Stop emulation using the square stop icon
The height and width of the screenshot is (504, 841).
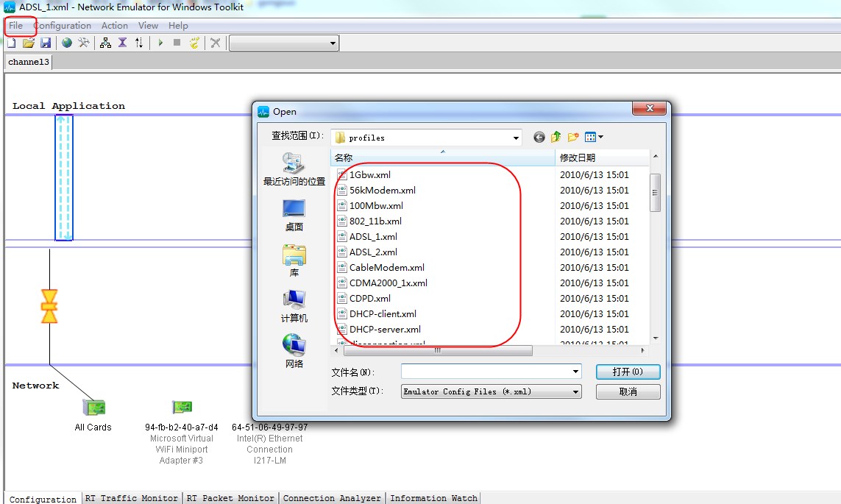coord(177,43)
